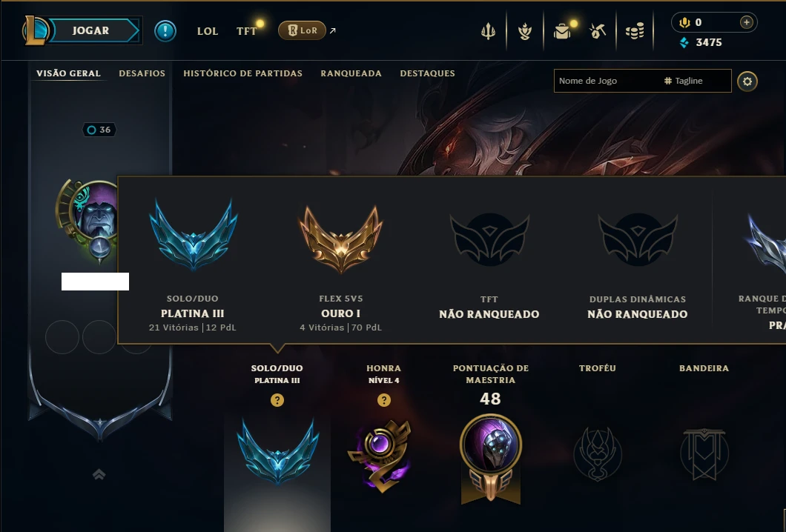
Task: Click the Honra question mark icon
Action: [384, 400]
